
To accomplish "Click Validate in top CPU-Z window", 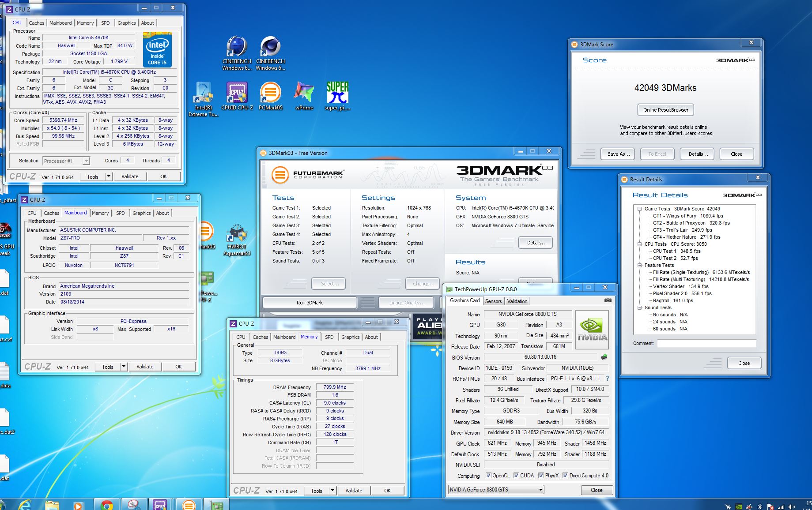I will [130, 176].
